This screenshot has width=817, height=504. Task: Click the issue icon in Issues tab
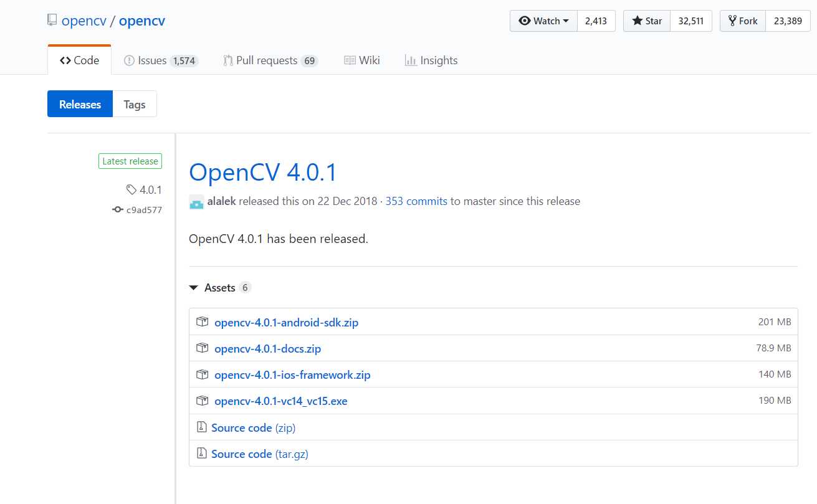point(129,60)
